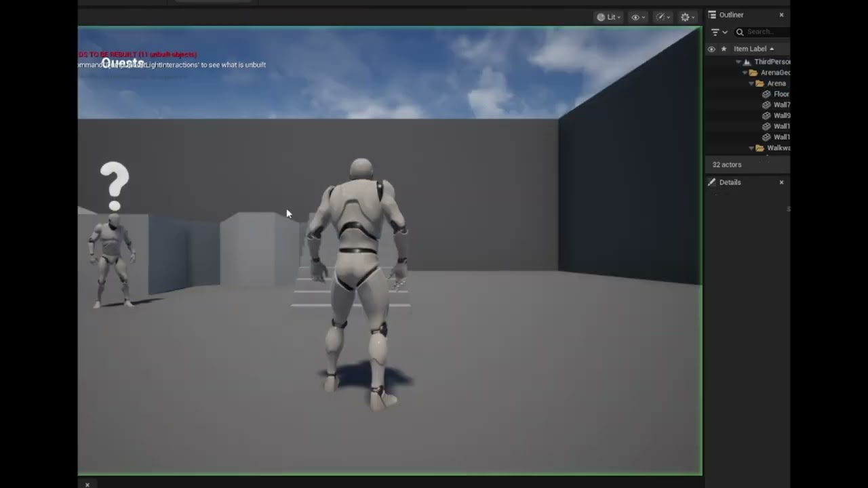Toggle the visibility eye column header
This screenshot has width=868, height=488.
coord(711,49)
